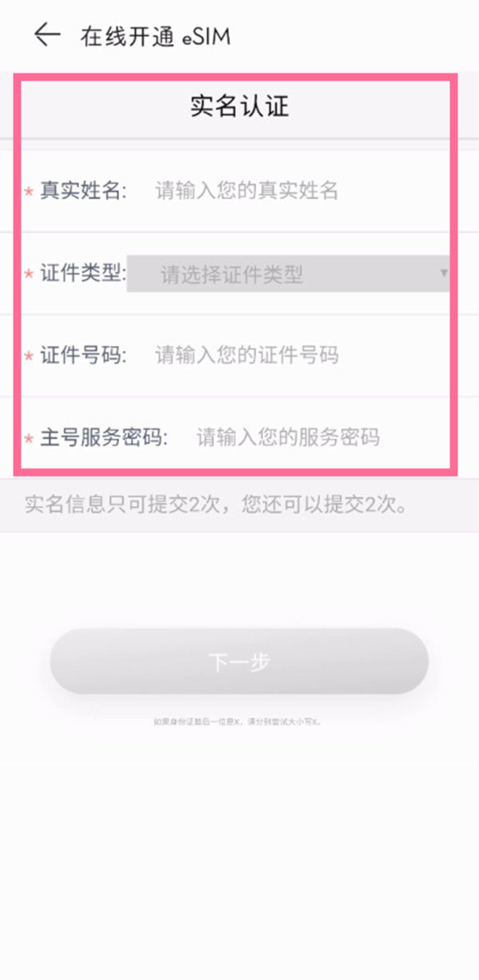The width and height of the screenshot is (479, 980).
Task: Tap the '实名认证' section heading
Action: tap(239, 106)
